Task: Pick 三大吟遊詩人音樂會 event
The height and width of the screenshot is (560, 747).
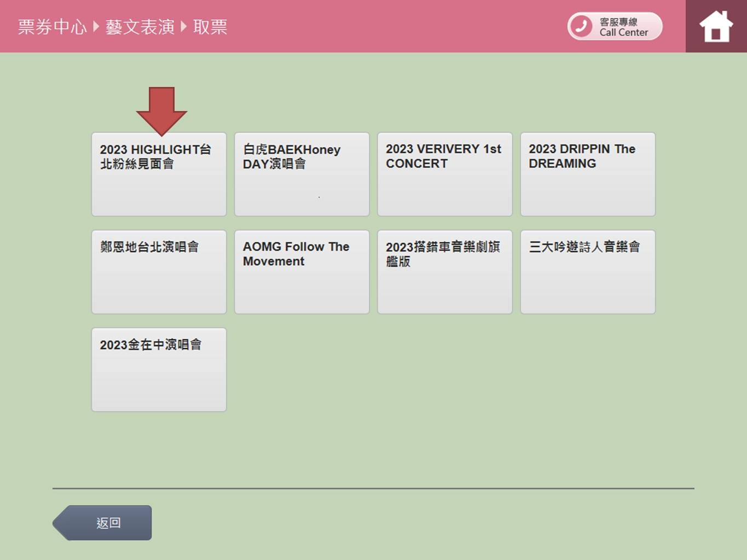Action: tap(587, 272)
